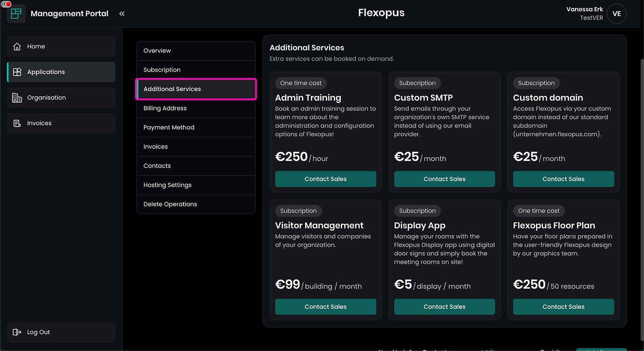The height and width of the screenshot is (351, 644).
Task: Click the Applications grid icon
Action: (x=17, y=72)
